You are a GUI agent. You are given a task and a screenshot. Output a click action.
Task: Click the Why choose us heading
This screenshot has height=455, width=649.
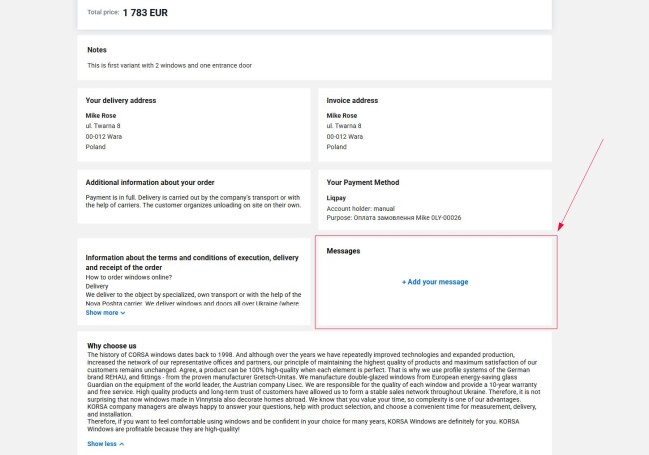coord(111,345)
